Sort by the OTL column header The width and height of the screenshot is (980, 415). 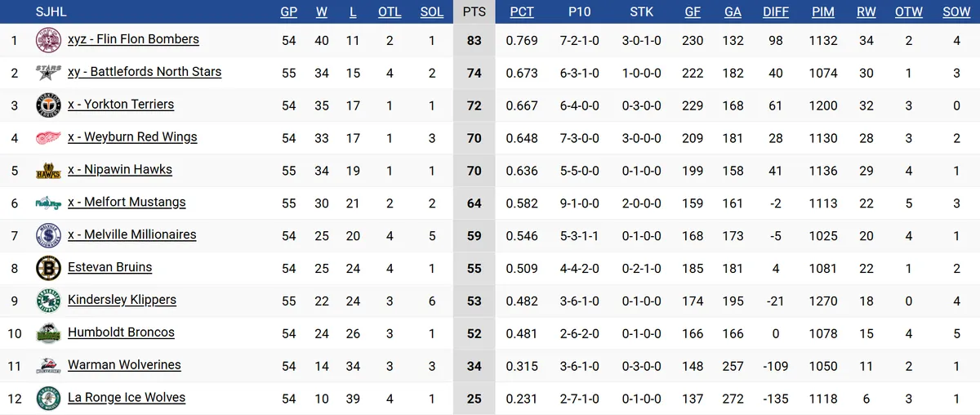pyautogui.click(x=390, y=12)
